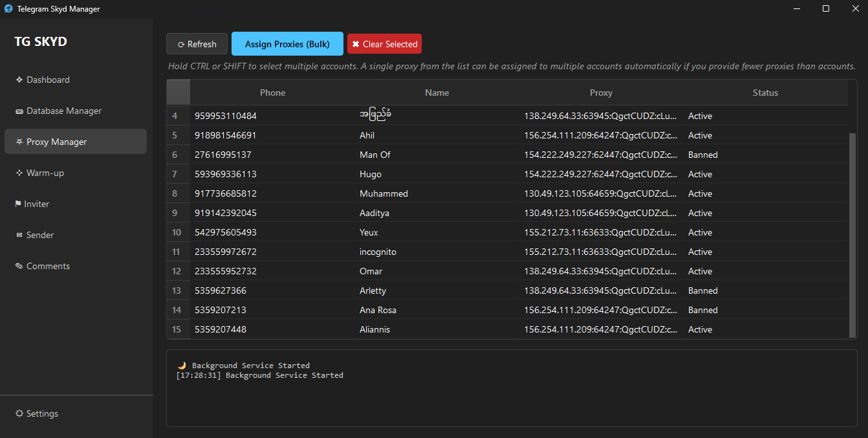Click the Proxy column header

click(601, 93)
